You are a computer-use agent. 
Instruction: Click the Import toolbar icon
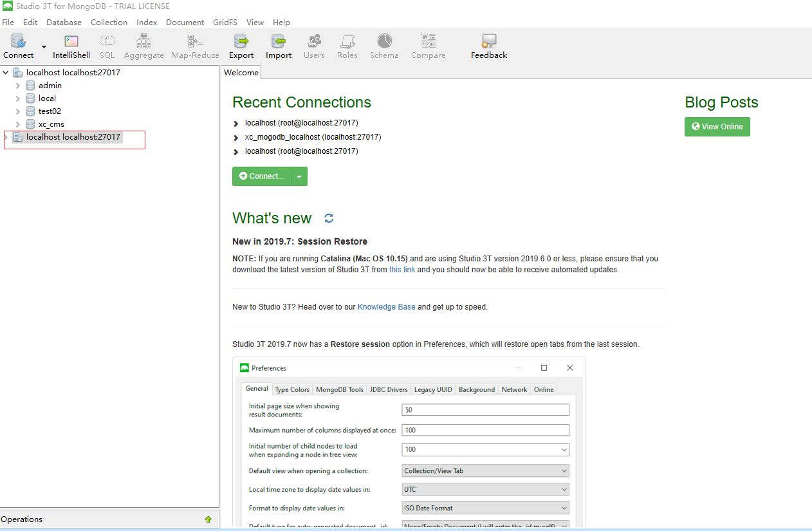278,45
